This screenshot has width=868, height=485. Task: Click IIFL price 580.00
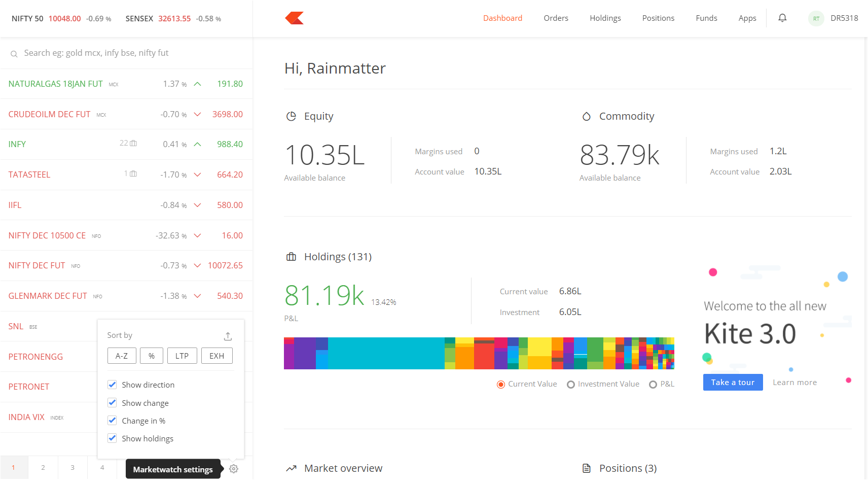230,205
